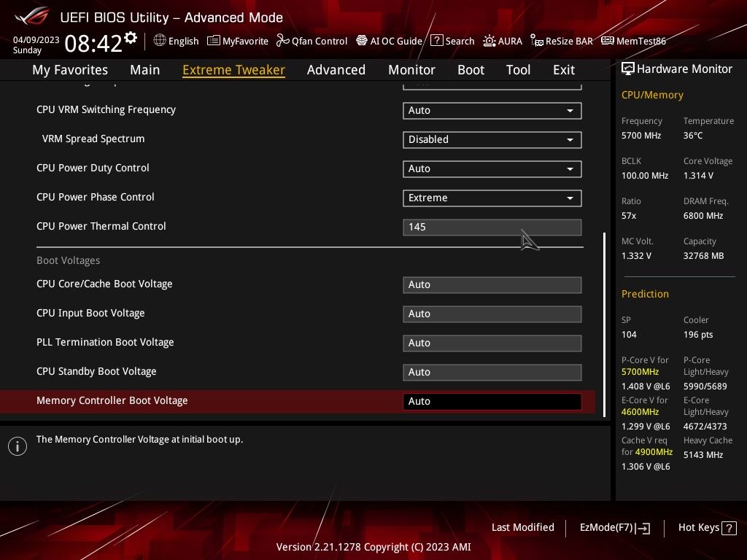Open VRM Spread Spectrum Disabled dropdown
Screen dimensions: 747x560
click(x=492, y=139)
